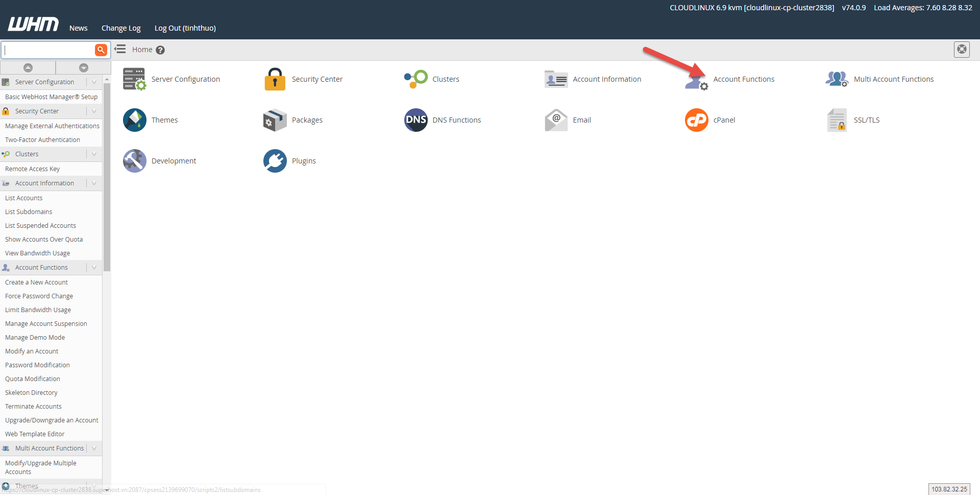Click the Plugins plug icon
The image size is (980, 495).
click(x=275, y=161)
